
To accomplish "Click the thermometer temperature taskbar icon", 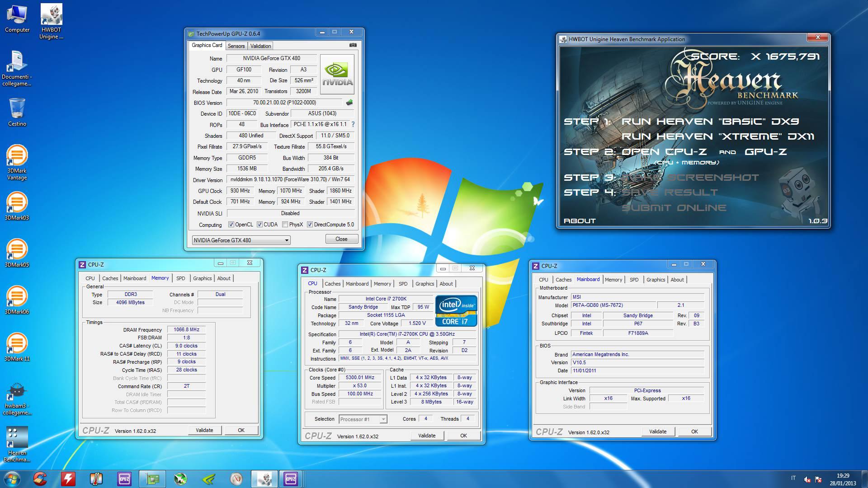I will pyautogui.click(x=96, y=479).
